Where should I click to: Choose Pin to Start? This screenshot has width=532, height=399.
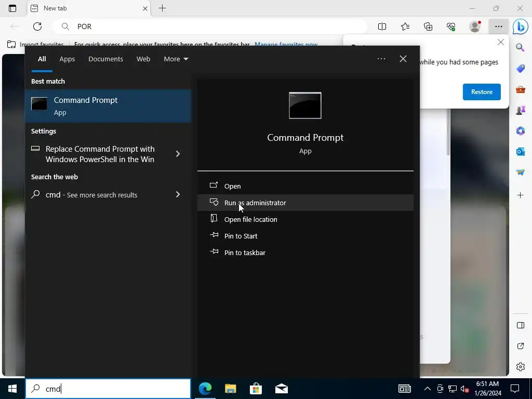click(x=305, y=236)
